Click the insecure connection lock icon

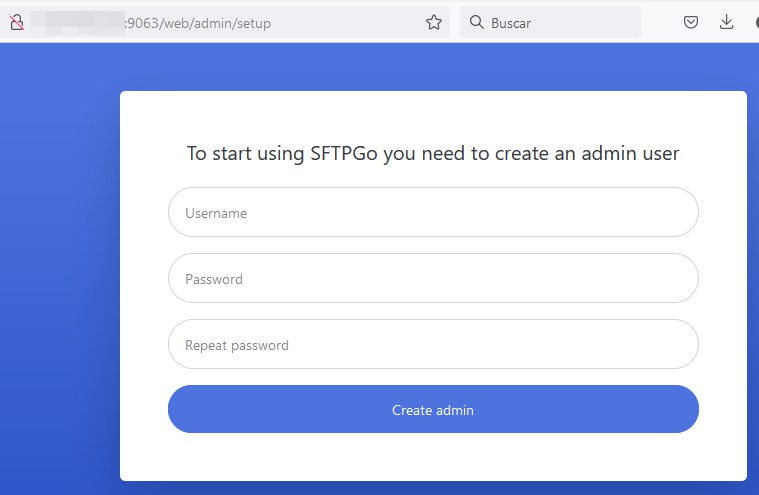[x=16, y=22]
